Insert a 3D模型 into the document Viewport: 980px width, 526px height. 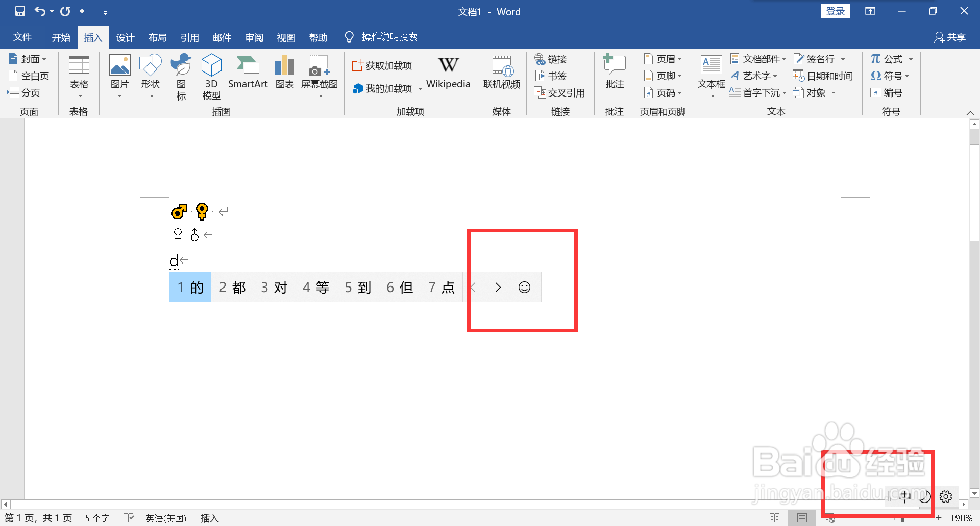211,76
